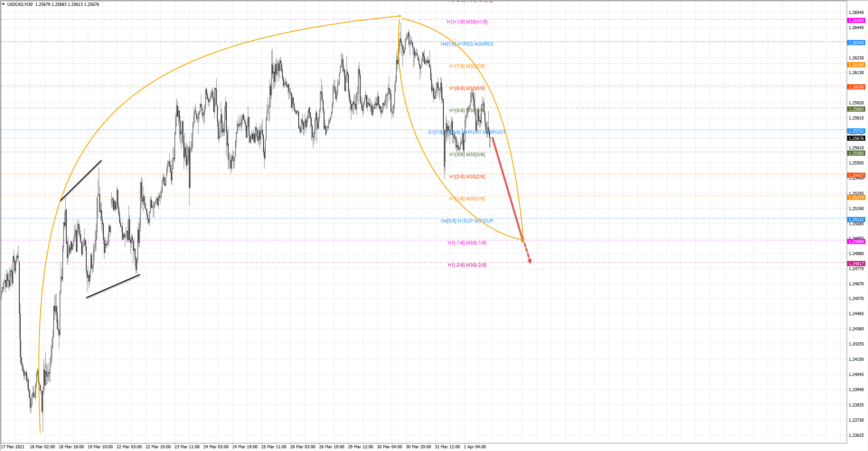Click the dropdown triangle beside USDCAD,M30
Screen dimensions: 868x451
[3, 4]
